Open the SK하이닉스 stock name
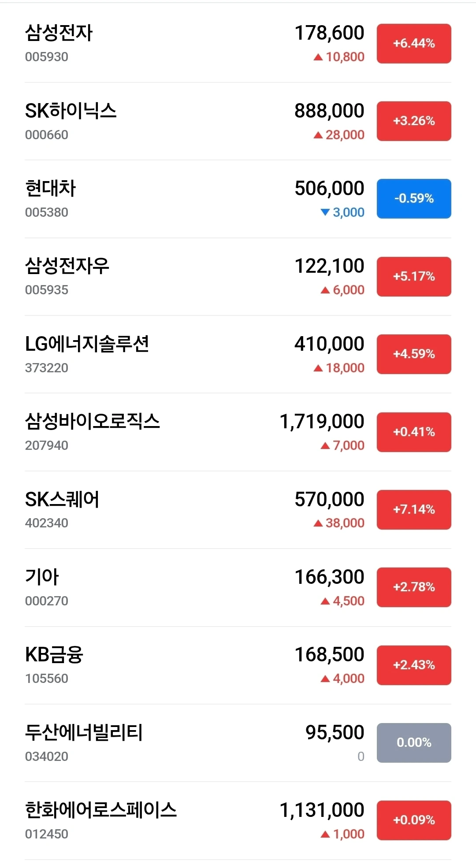Viewport: 476px width, 868px height. tap(71, 111)
